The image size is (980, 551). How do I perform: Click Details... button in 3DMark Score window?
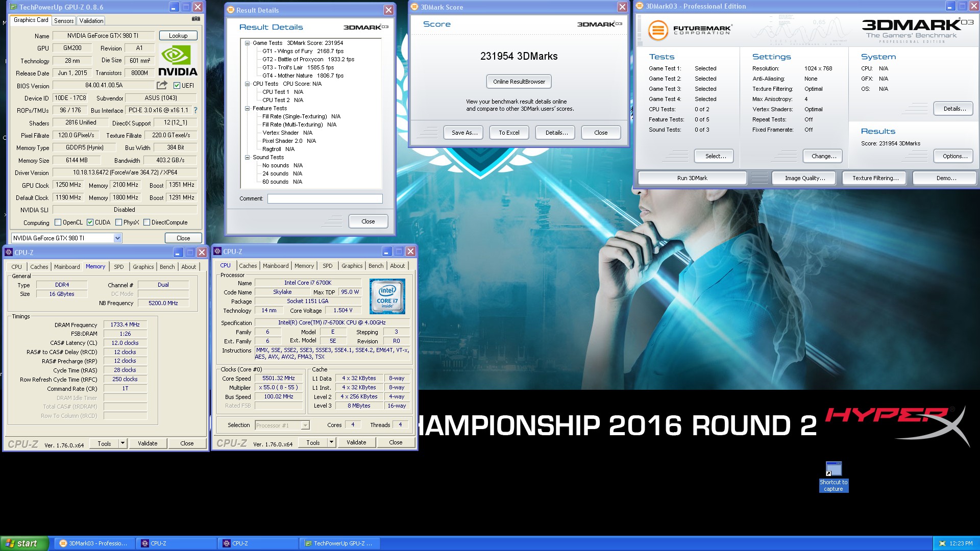555,133
